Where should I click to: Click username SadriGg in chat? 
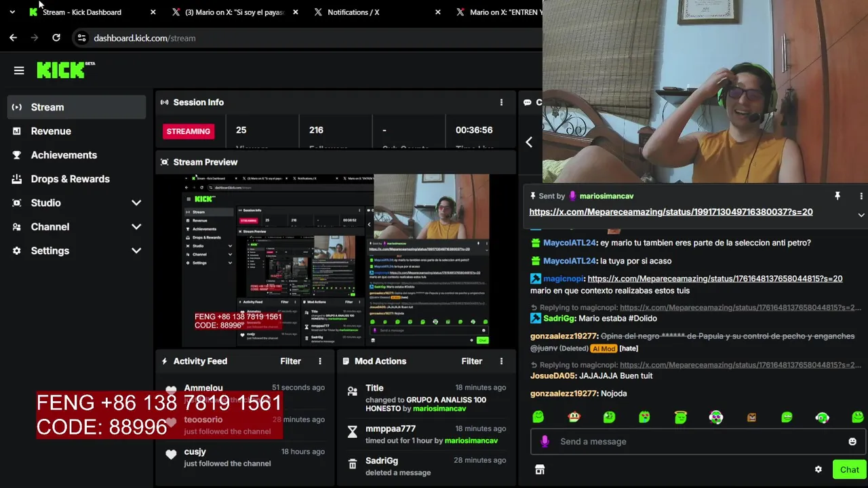pyautogui.click(x=559, y=319)
